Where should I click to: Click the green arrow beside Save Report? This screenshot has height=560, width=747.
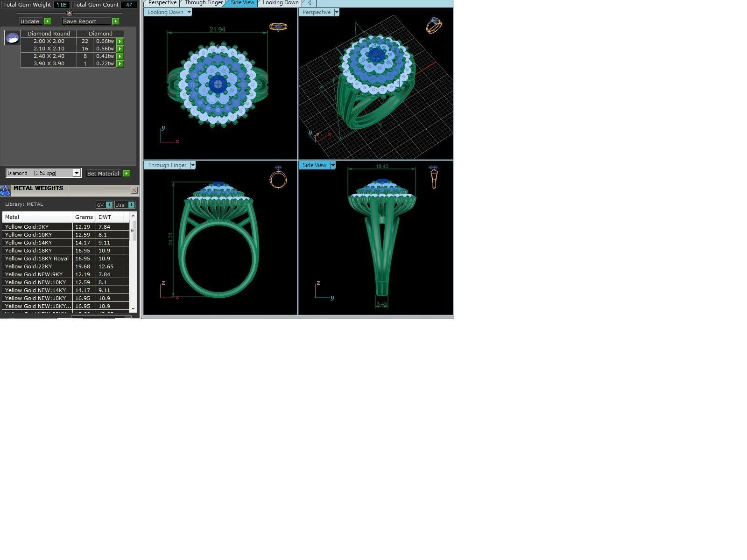(116, 21)
